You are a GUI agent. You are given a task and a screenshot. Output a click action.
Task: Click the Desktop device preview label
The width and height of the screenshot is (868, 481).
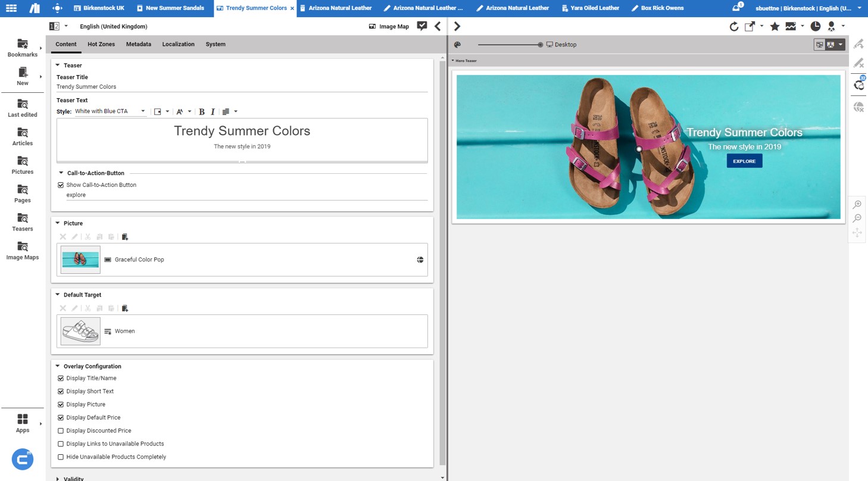pos(566,45)
